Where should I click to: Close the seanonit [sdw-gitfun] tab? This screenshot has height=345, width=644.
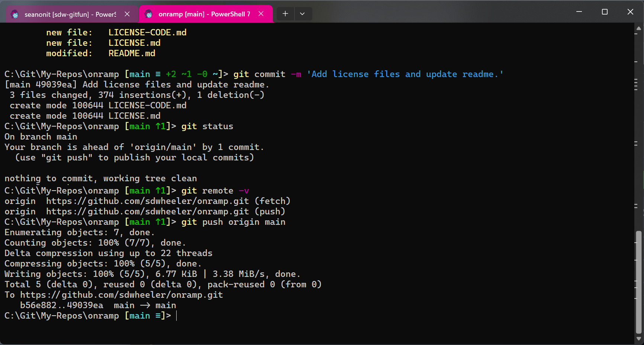pyautogui.click(x=127, y=14)
